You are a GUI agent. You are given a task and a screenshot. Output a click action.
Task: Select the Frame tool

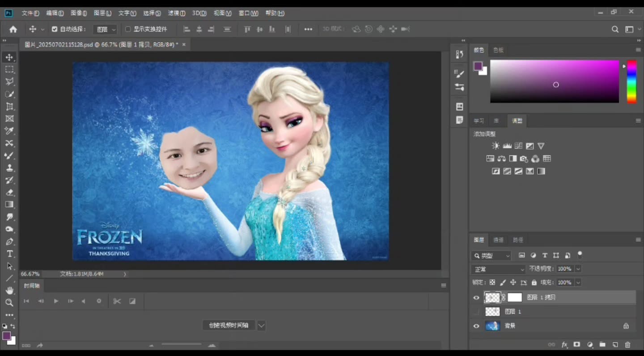[x=9, y=119]
